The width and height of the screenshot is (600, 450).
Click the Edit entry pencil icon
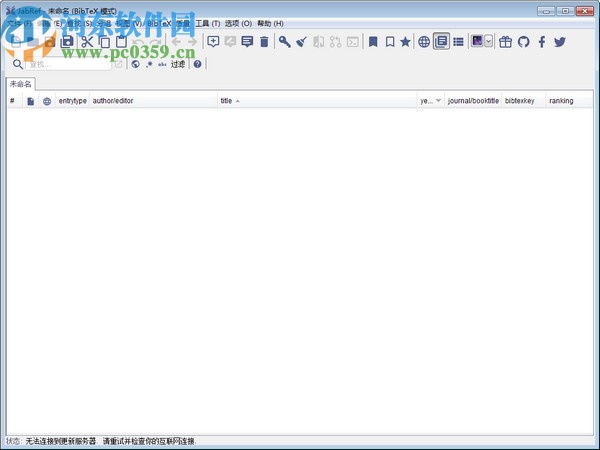pyautogui.click(x=230, y=41)
